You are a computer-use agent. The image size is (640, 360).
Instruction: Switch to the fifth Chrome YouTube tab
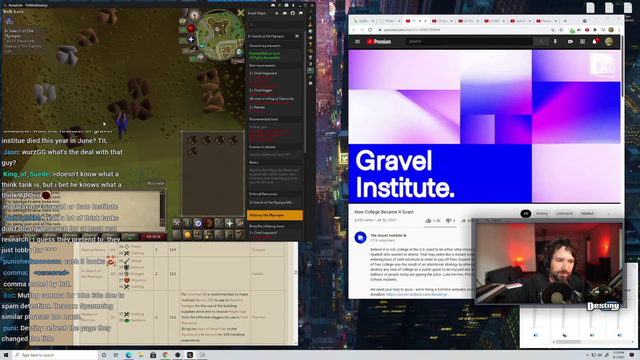tap(468, 21)
